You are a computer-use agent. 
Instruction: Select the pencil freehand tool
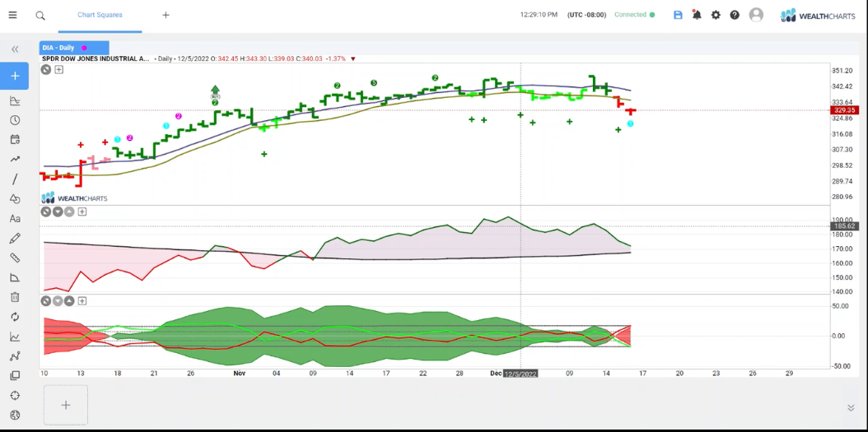coord(15,239)
